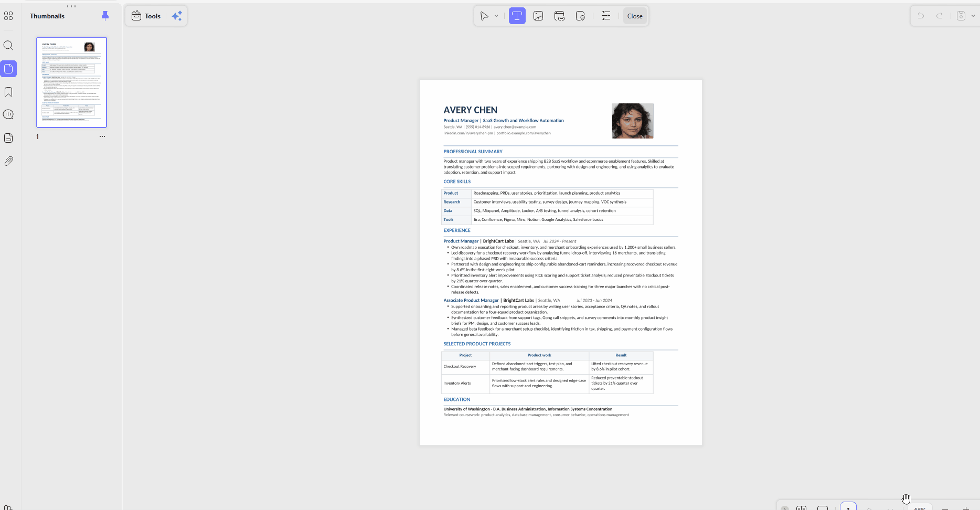980x510 pixels.
Task: Open the Attachments paperclip icon
Action: [8, 161]
